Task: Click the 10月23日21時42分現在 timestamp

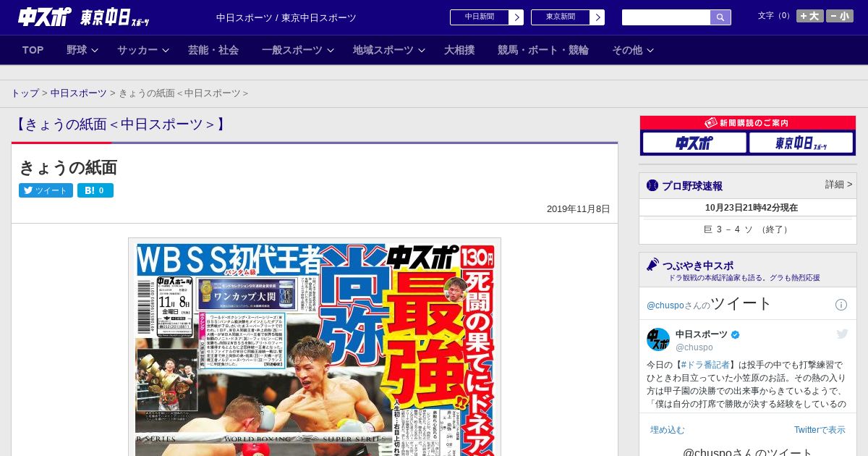Action: (x=752, y=208)
